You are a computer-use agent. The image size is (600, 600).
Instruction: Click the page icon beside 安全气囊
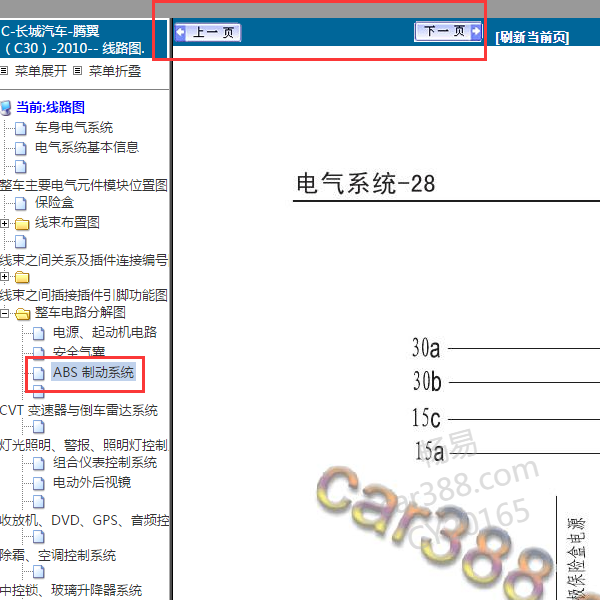(39, 352)
